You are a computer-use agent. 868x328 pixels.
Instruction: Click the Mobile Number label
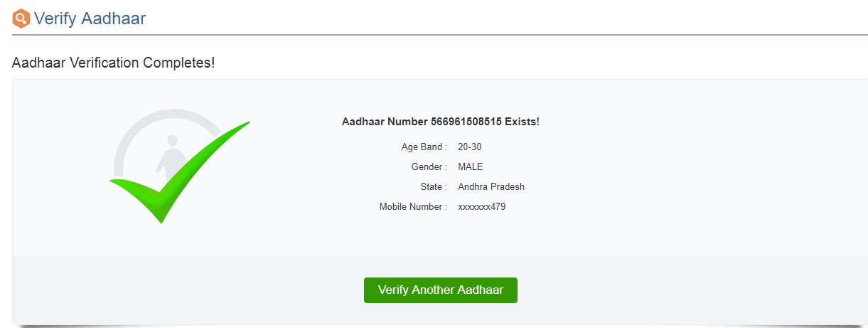pyautogui.click(x=413, y=207)
